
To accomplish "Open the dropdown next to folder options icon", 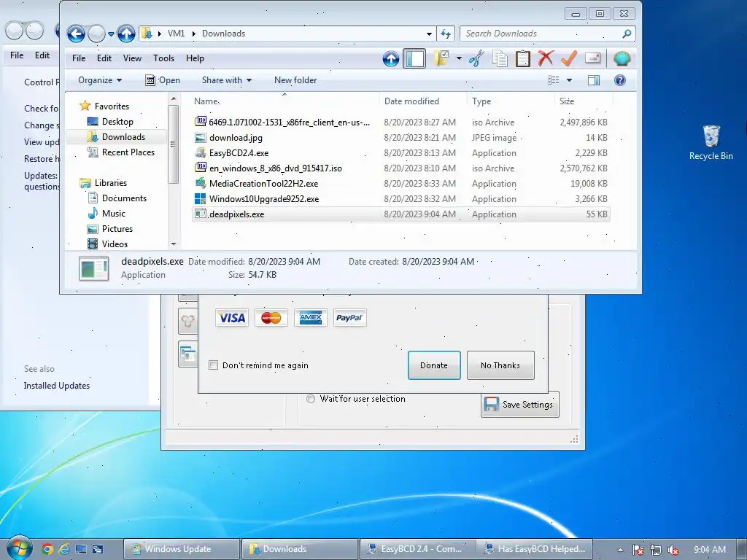I will 459,58.
